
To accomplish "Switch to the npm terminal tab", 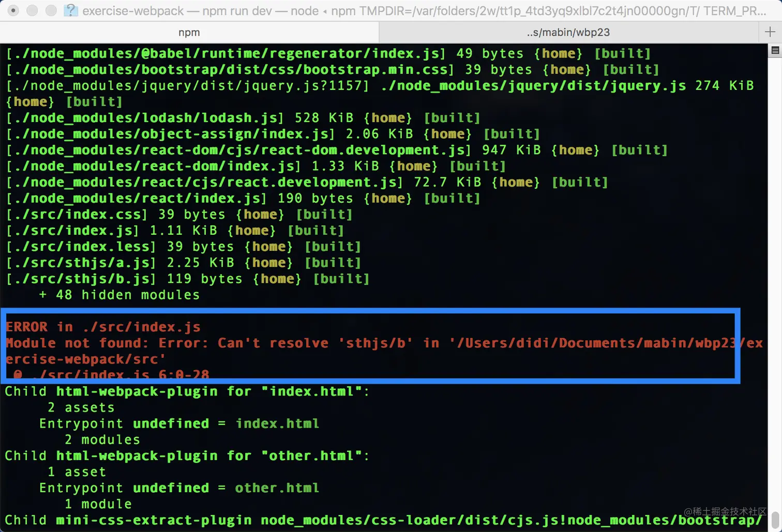I will pyautogui.click(x=189, y=32).
